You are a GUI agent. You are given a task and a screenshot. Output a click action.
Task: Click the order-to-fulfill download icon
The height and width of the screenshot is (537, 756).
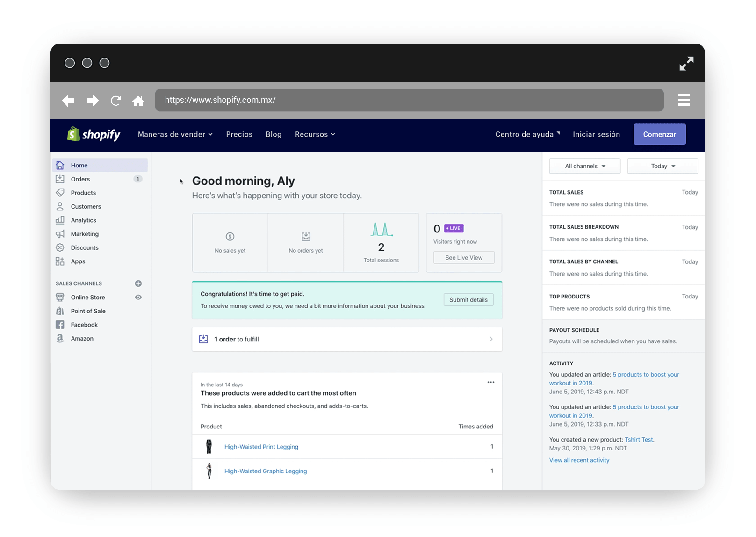click(x=203, y=339)
